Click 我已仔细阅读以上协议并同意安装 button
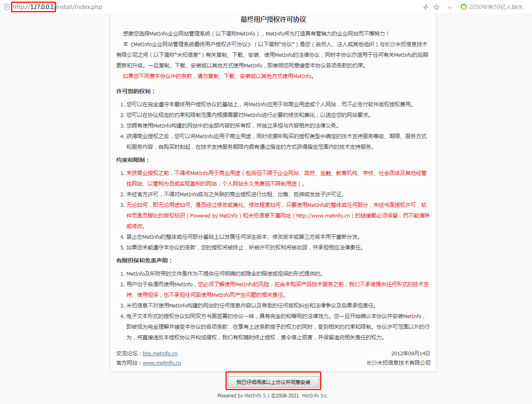 click(x=273, y=382)
